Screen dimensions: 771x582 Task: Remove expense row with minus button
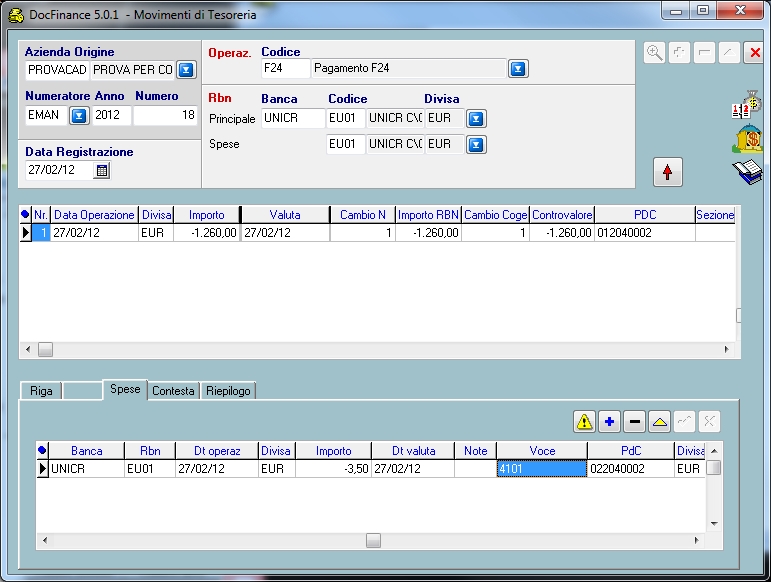point(634,422)
